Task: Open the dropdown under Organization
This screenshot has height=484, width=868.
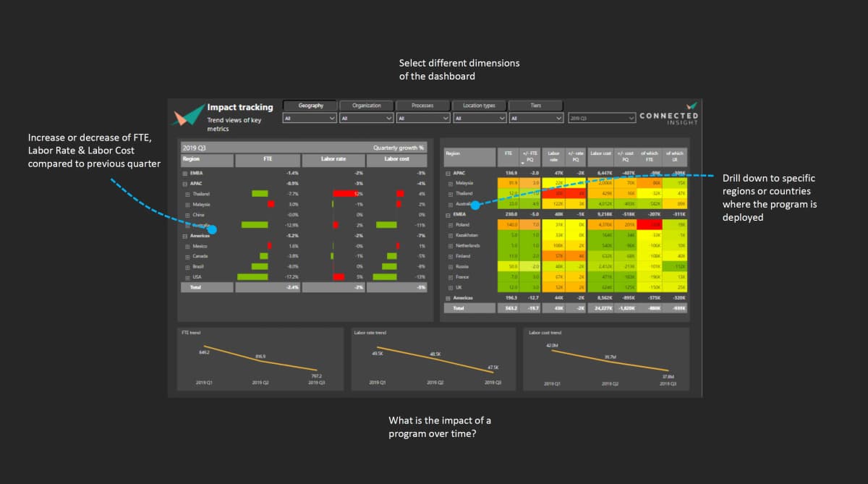Action: 366,118
